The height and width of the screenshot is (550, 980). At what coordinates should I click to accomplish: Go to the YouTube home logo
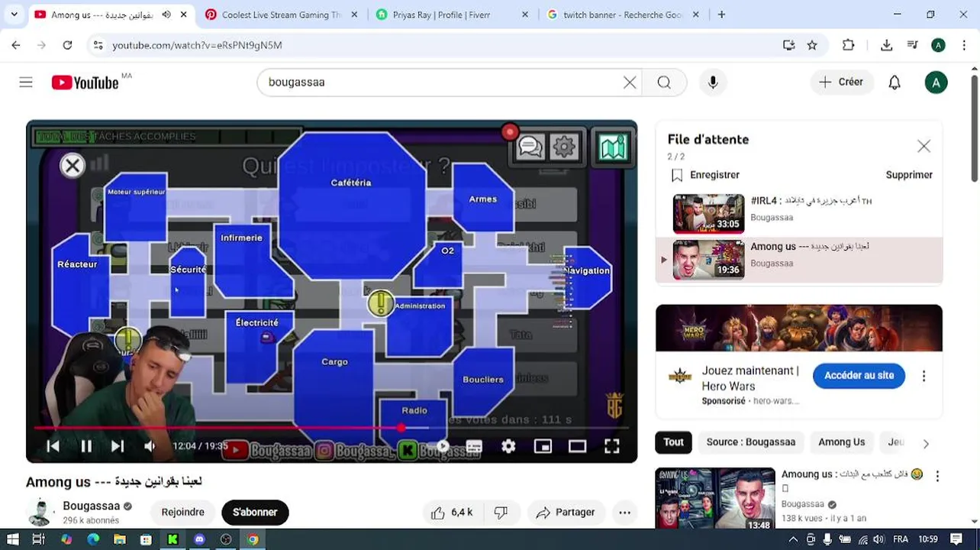tap(85, 82)
